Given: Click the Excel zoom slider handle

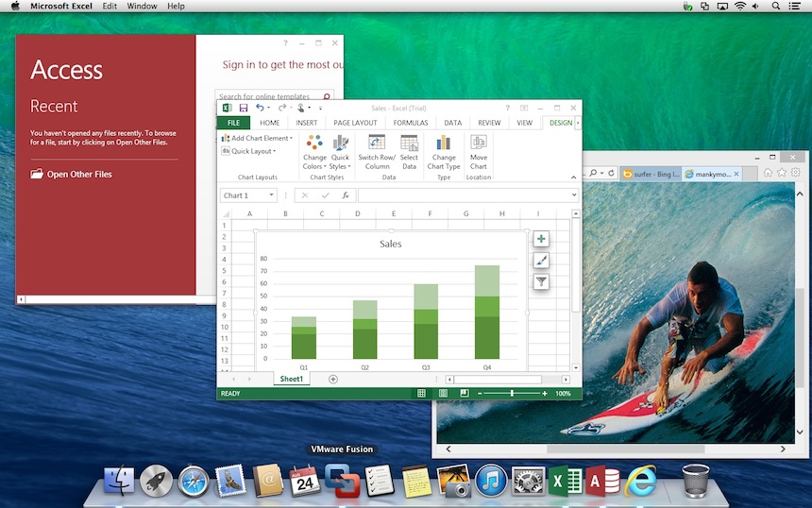Looking at the screenshot, I should 512,394.
